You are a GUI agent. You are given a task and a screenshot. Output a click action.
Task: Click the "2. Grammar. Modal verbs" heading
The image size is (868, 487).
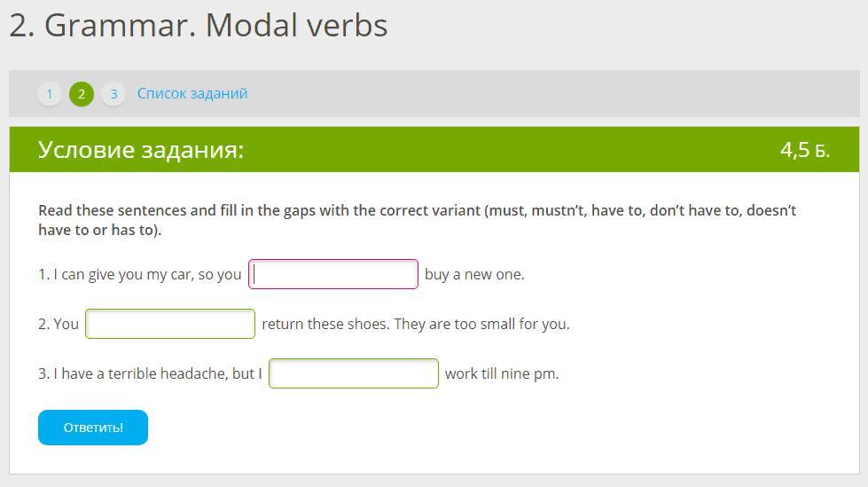[199, 26]
